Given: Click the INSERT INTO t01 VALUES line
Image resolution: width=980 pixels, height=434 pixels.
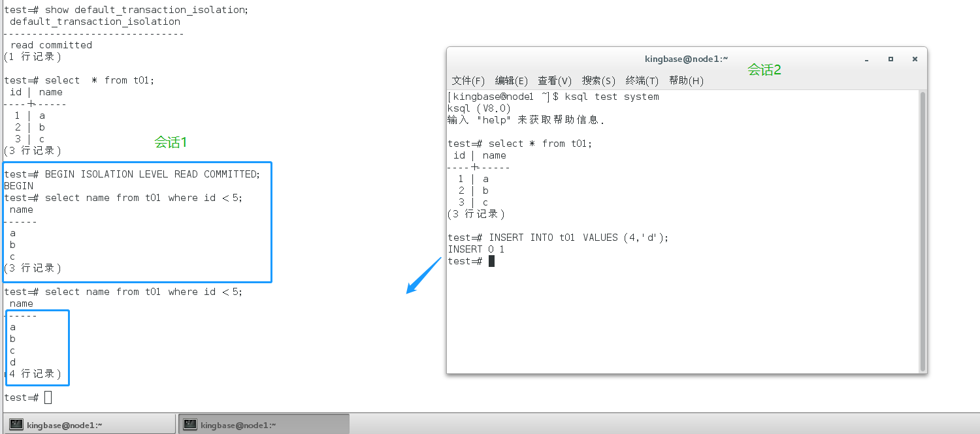Looking at the screenshot, I should coord(559,238).
